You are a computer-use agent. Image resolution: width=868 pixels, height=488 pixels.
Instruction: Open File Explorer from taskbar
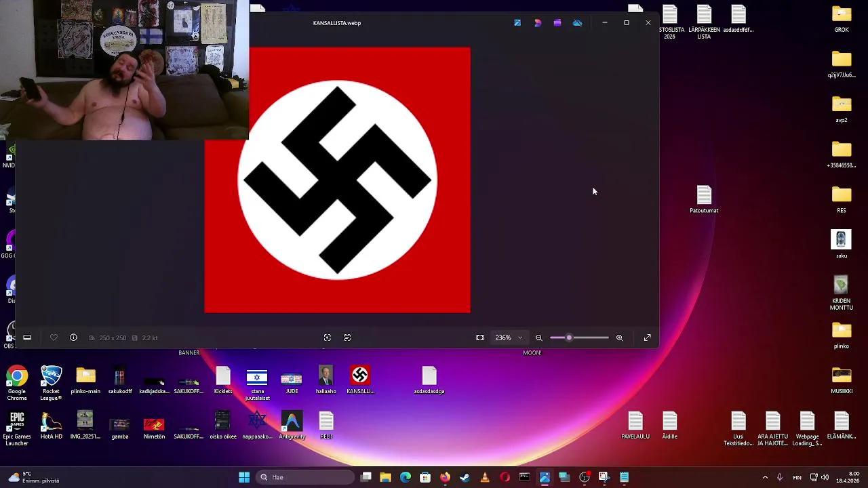[x=385, y=477]
